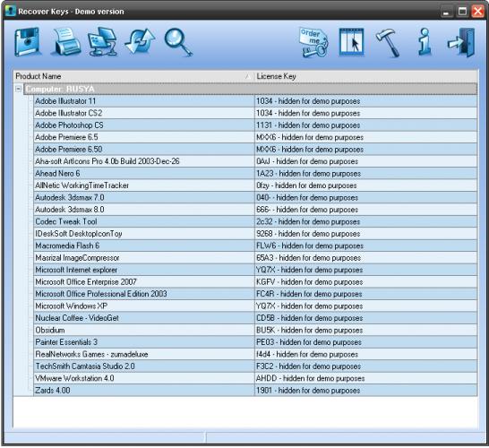Click the application icon in title bar
This screenshot has height=448, width=489.
pos(10,11)
